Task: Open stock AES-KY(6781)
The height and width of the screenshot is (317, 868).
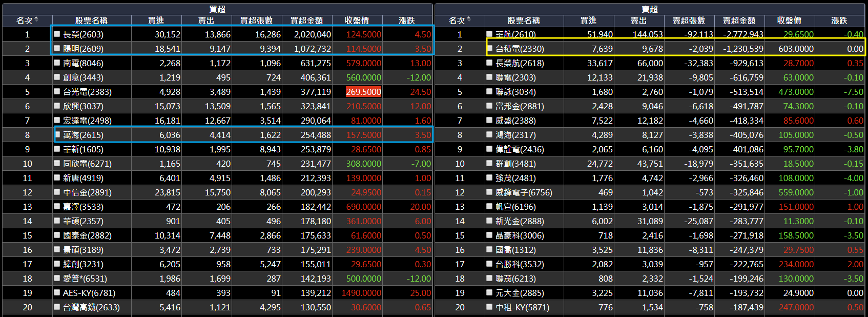Action: point(89,293)
